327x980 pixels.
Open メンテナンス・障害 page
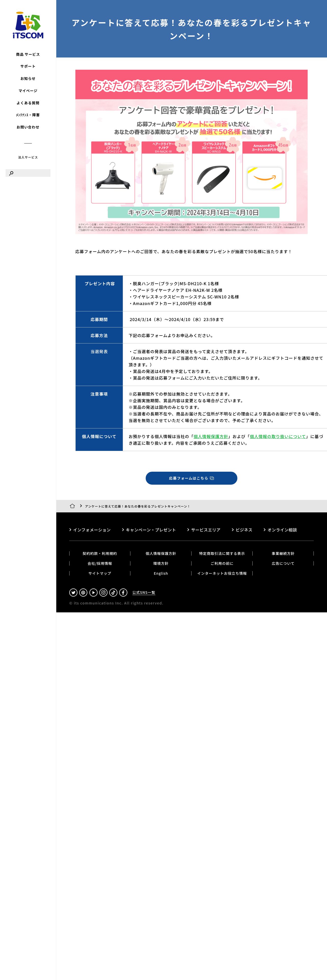[x=28, y=115]
